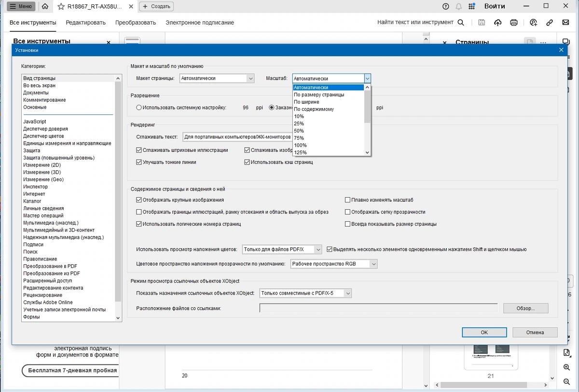
Task: Close the Страницы panel with its x
Action: [444, 43]
